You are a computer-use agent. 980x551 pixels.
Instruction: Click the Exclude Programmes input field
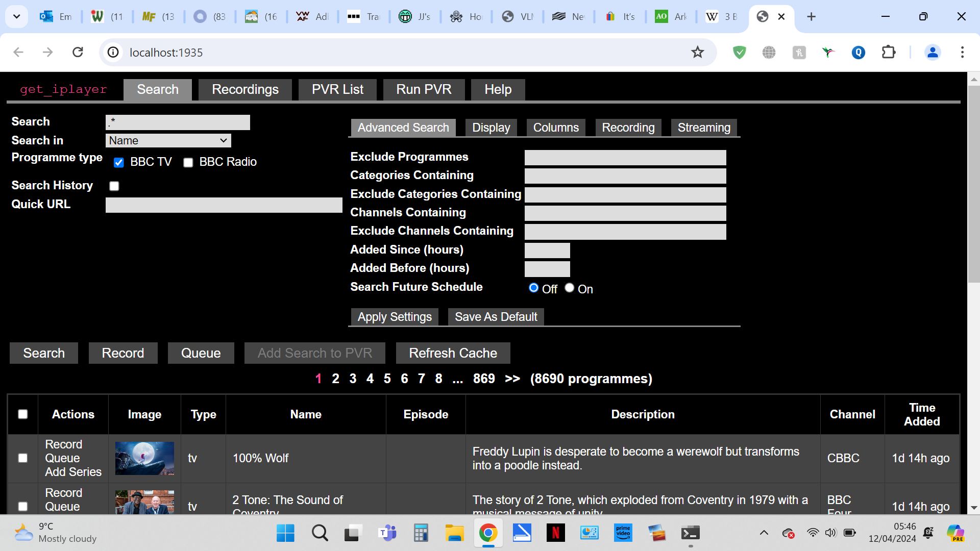click(x=625, y=157)
